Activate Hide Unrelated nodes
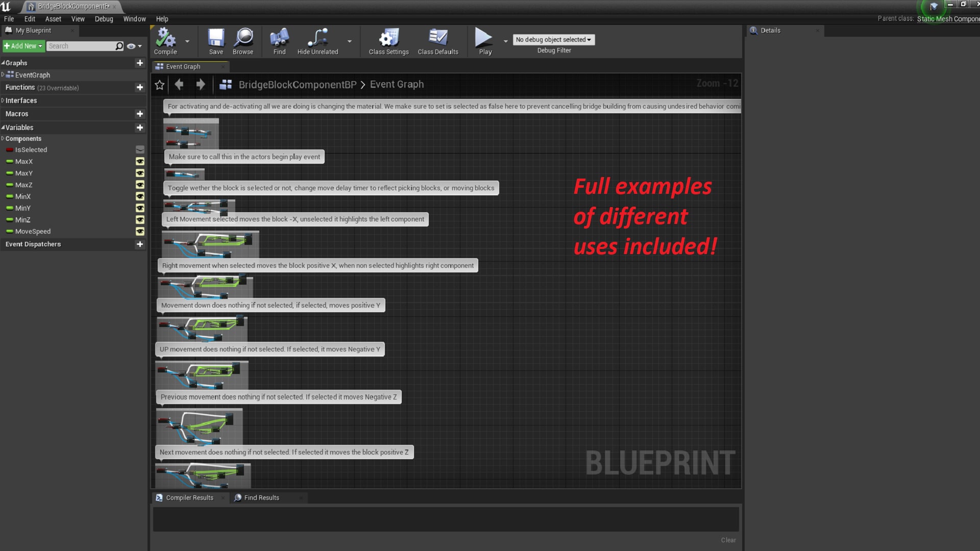 (x=318, y=41)
